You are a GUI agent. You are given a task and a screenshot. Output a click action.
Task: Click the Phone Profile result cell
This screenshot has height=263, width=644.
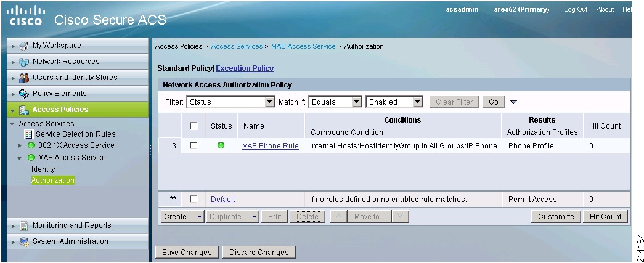point(531,145)
